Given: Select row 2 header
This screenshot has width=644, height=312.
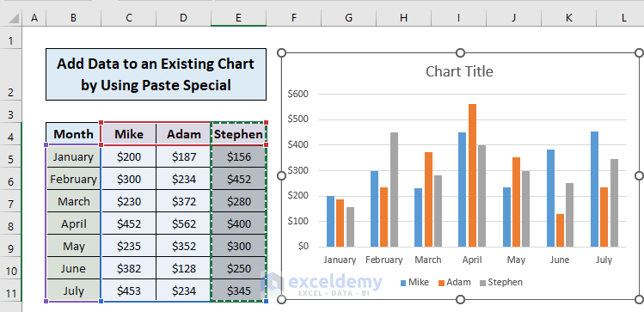Looking at the screenshot, I should pyautogui.click(x=11, y=75).
